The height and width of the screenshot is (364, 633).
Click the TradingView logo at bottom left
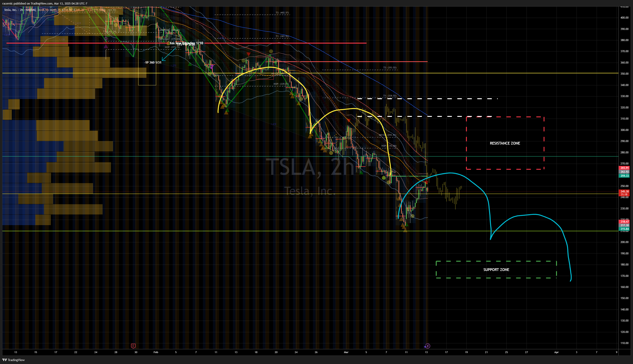point(13,360)
